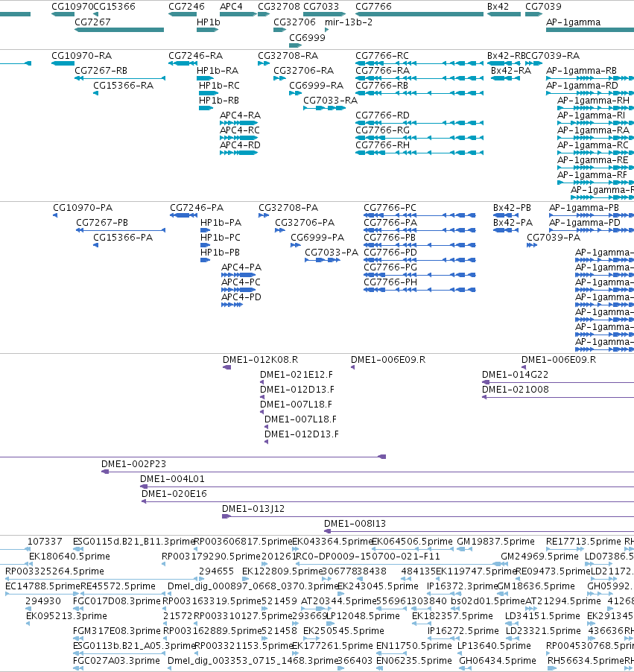
Task: Click transcript label CG15366-RA
Action: click(x=123, y=86)
